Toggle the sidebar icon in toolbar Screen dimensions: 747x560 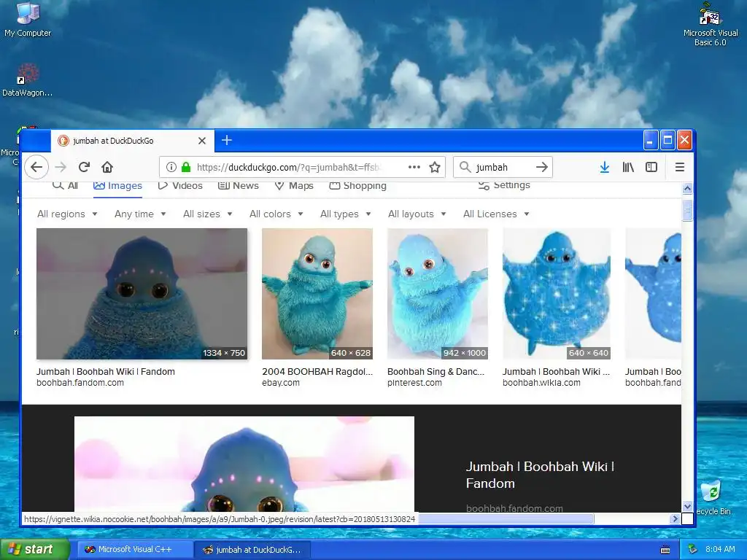click(651, 167)
